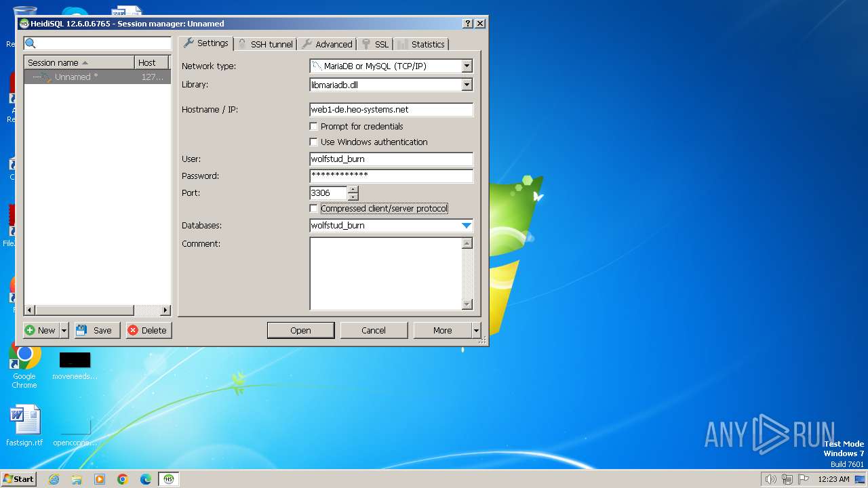Switch to the SSH tunnel tab
The height and width of the screenshot is (488, 868).
coord(265,44)
